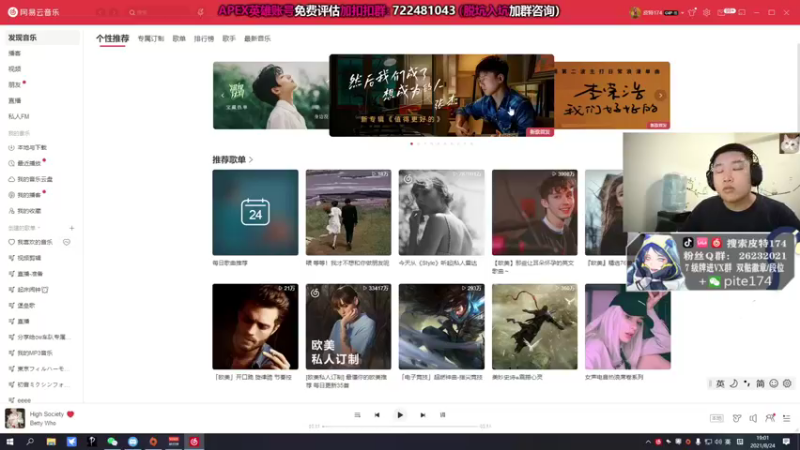Open WeChat from the taskbar
The image size is (800, 450).
(112, 442)
